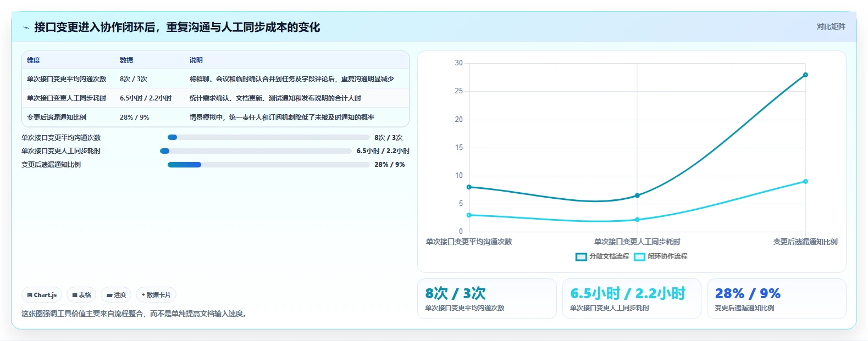This screenshot has width=868, height=341.
Task: Click the title 接口变更进入协作闭环后
Action: [177, 27]
